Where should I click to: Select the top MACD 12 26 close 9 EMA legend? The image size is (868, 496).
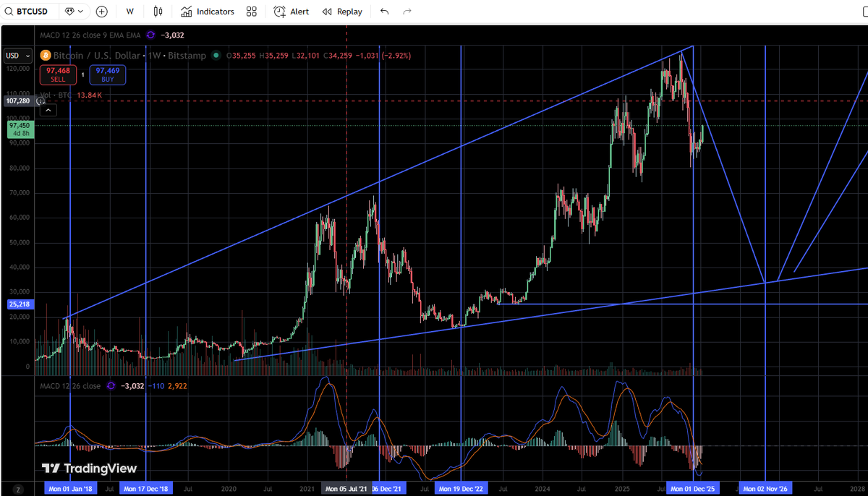(x=90, y=34)
